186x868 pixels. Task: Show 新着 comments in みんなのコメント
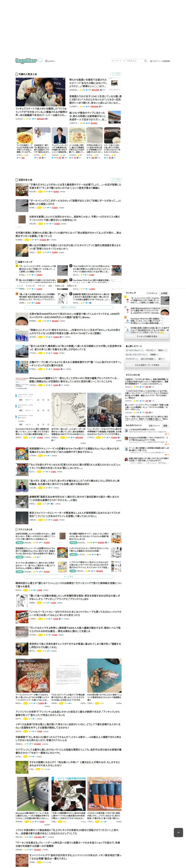click(165, 426)
